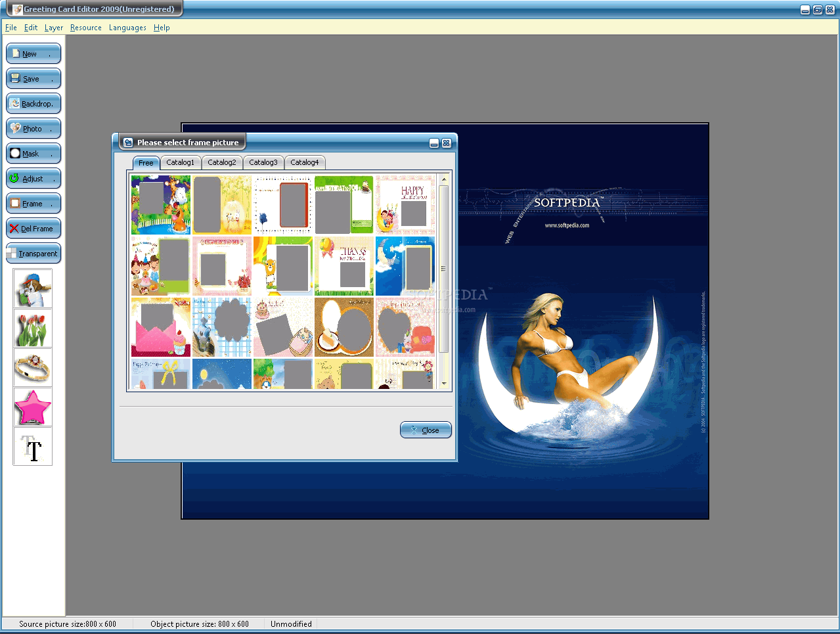The height and width of the screenshot is (634, 840).
Task: Insert the tulips flower clipart icon
Action: (x=33, y=328)
